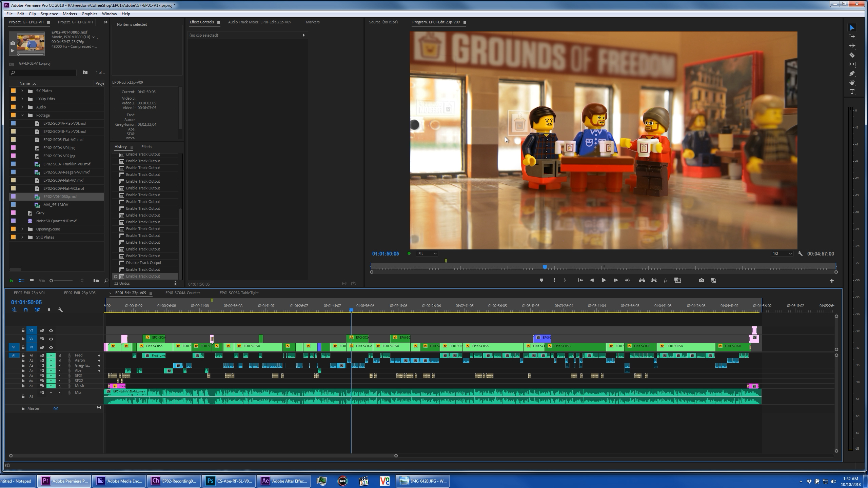This screenshot has width=868, height=488.
Task: Click the Master volume 0.0 value
Action: tap(56, 409)
